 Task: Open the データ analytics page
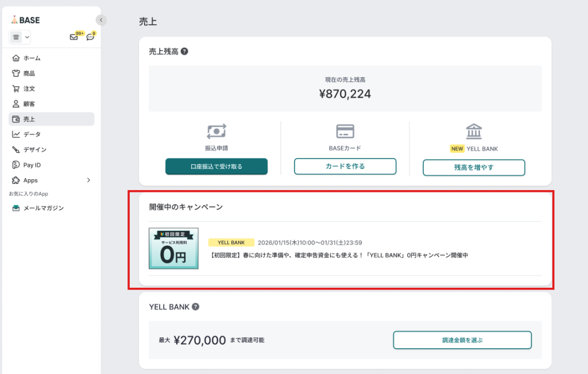coord(32,134)
